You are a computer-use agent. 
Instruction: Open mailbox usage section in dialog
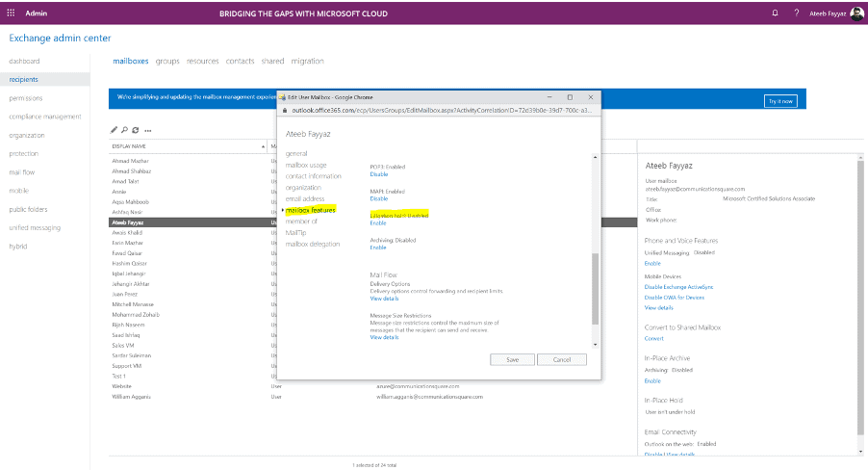pos(306,165)
